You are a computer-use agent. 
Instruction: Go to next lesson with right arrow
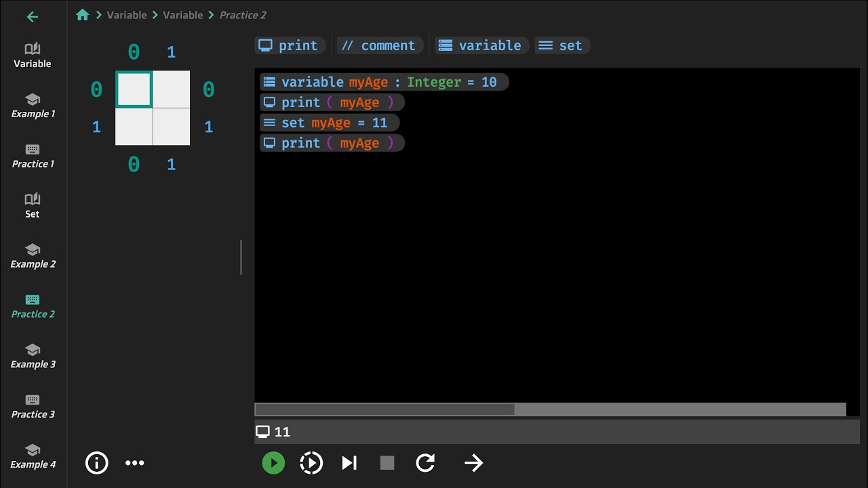[x=473, y=463]
